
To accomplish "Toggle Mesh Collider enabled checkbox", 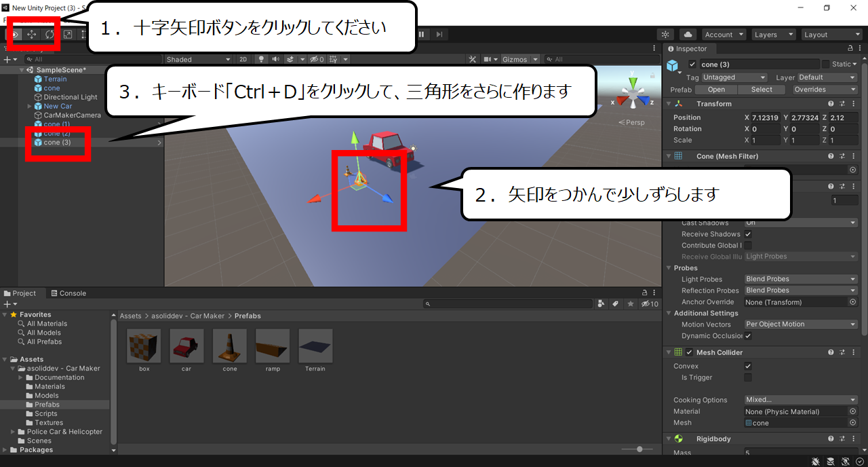I will pyautogui.click(x=690, y=352).
